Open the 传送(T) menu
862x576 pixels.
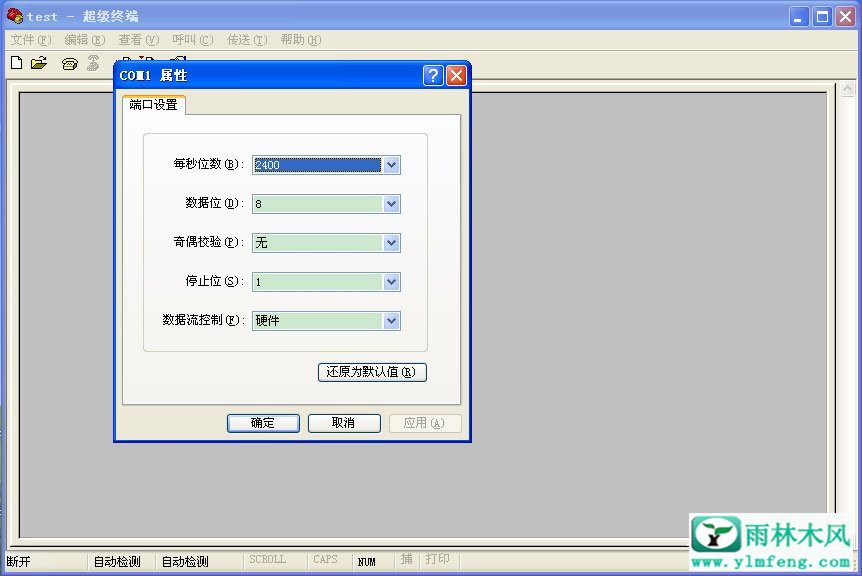tap(247, 40)
